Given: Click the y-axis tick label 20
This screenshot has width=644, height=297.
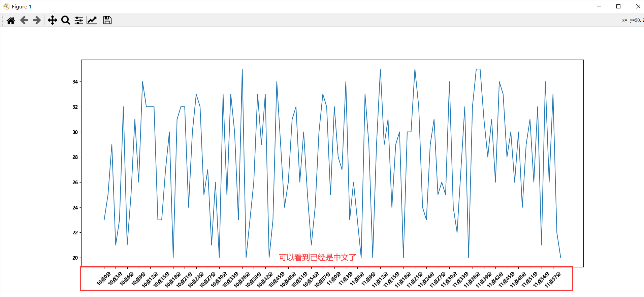Looking at the screenshot, I should pyautogui.click(x=75, y=258).
